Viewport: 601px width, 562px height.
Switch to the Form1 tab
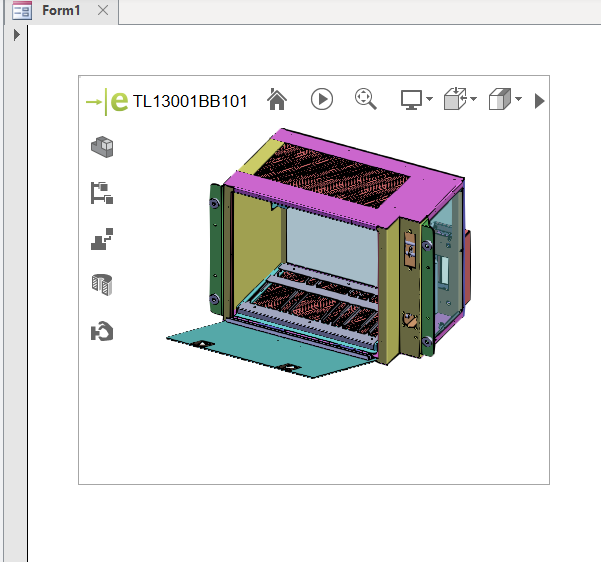60,10
